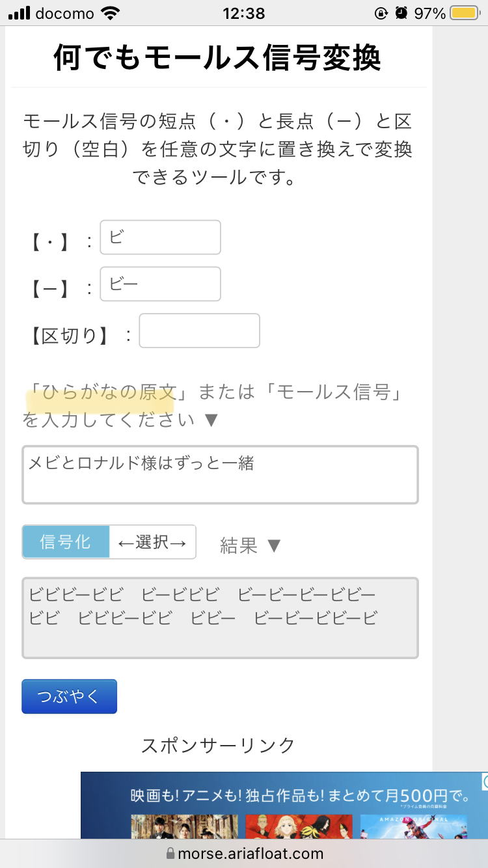Click the ▼ arrow after を入力してください
The height and width of the screenshot is (868, 488).
(x=211, y=420)
